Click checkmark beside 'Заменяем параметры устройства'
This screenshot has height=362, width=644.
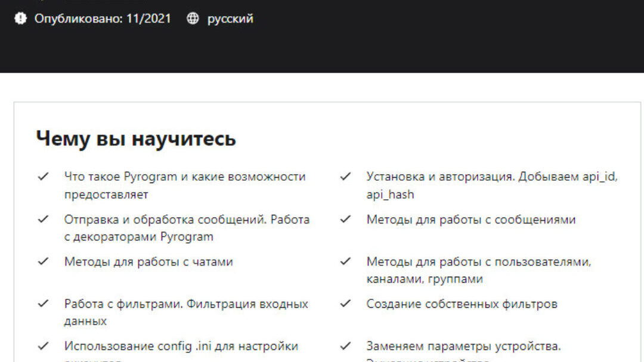[345, 346]
